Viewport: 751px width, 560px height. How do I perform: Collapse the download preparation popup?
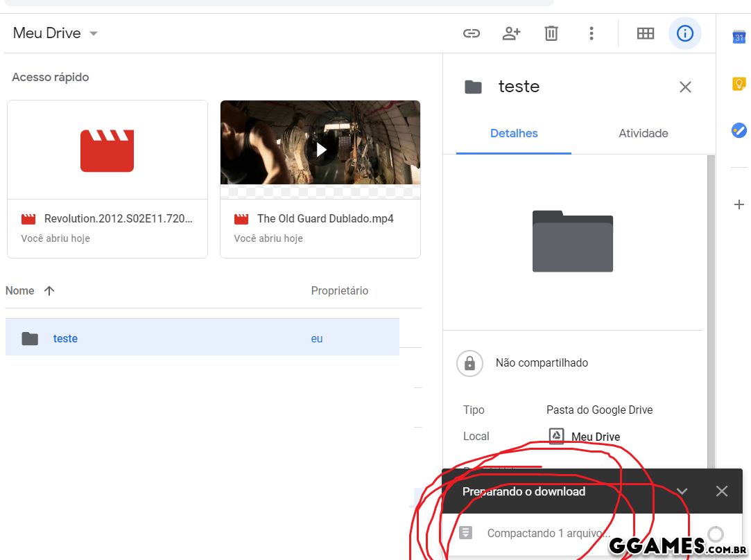click(x=682, y=491)
